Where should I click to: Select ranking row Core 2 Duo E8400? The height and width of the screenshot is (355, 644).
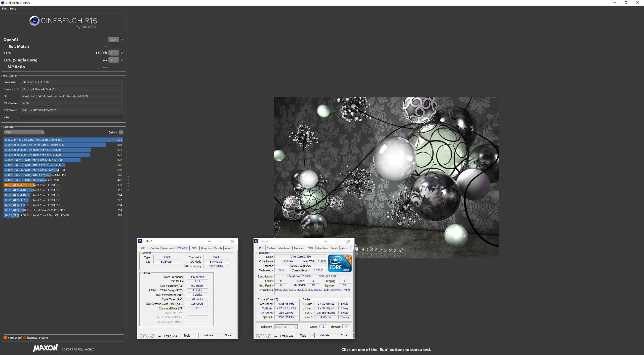[63, 215]
